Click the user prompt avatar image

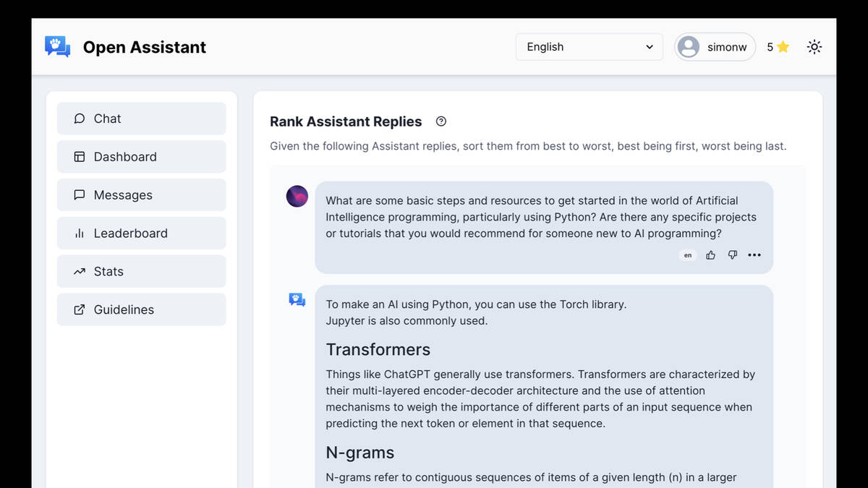coord(297,196)
